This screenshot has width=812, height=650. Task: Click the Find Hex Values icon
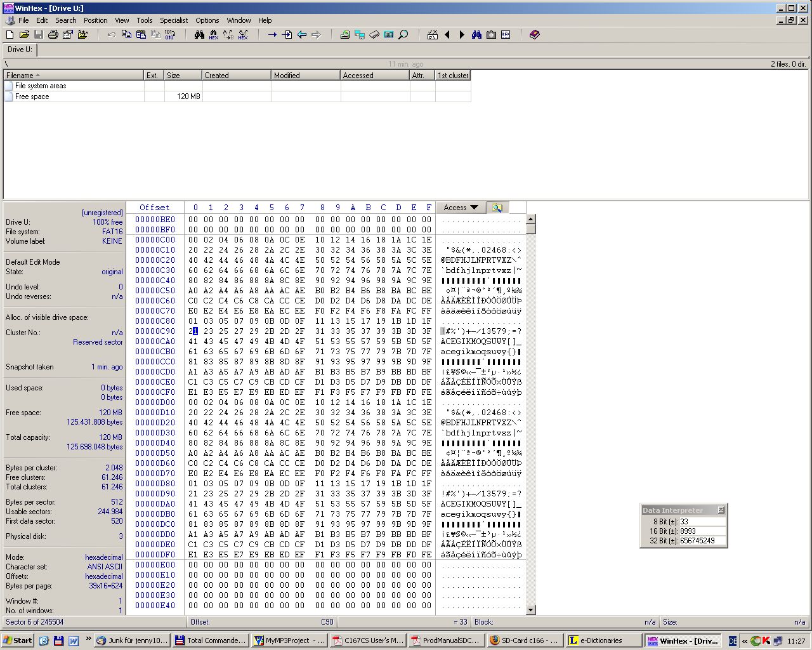(x=214, y=35)
